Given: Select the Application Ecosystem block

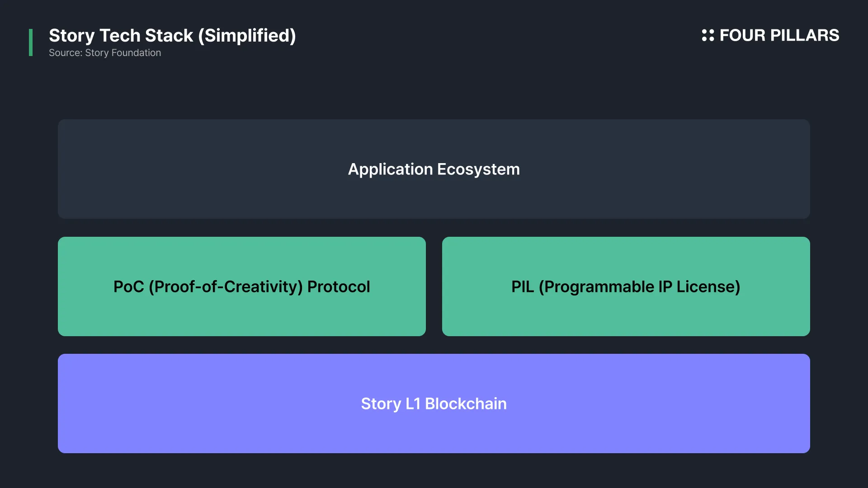Looking at the screenshot, I should coord(434,169).
